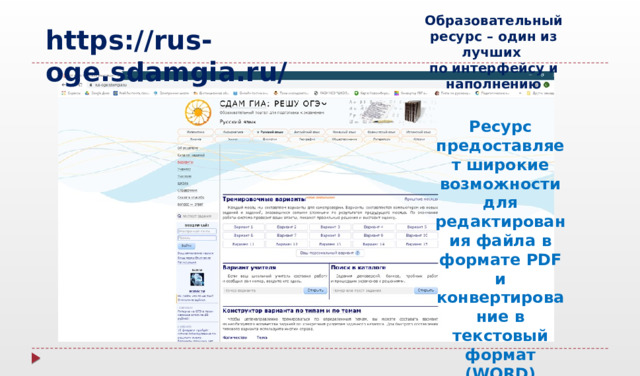The width and height of the screenshot is (640, 376).
Task: Select the Математика subject tab
Action: (196, 132)
